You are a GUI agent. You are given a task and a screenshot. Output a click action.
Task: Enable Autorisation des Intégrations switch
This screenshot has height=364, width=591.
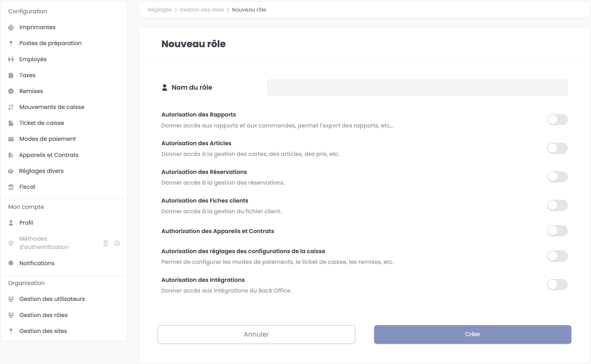pyautogui.click(x=557, y=285)
